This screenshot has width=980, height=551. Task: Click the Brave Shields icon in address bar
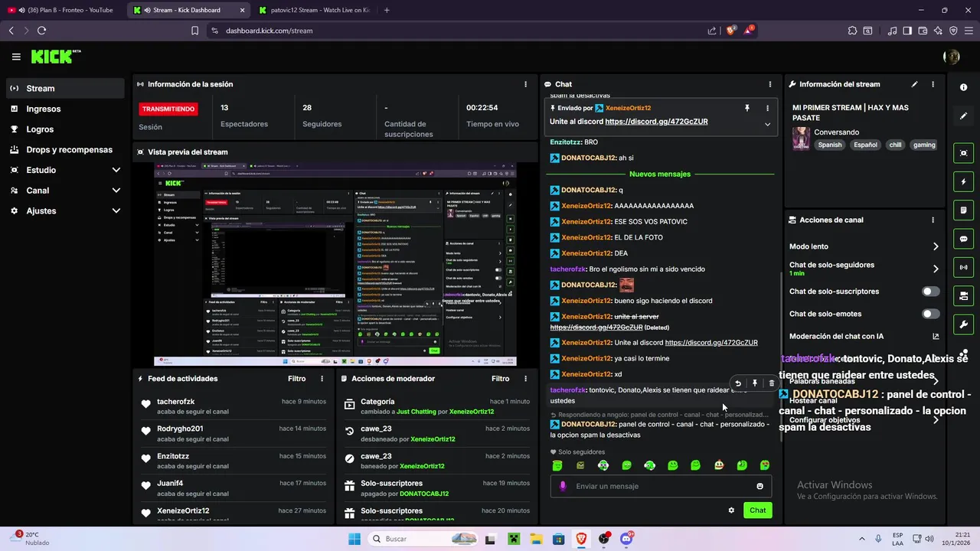pos(731,31)
